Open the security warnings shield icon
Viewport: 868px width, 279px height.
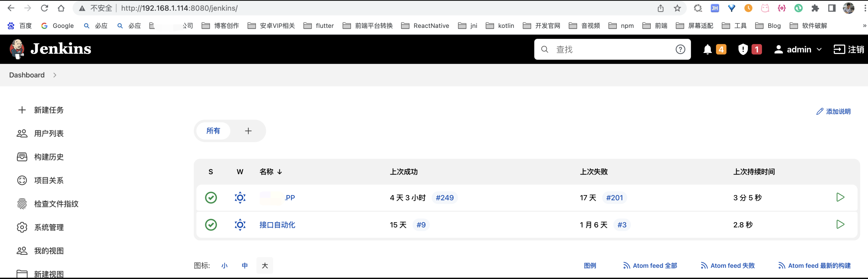(x=743, y=50)
